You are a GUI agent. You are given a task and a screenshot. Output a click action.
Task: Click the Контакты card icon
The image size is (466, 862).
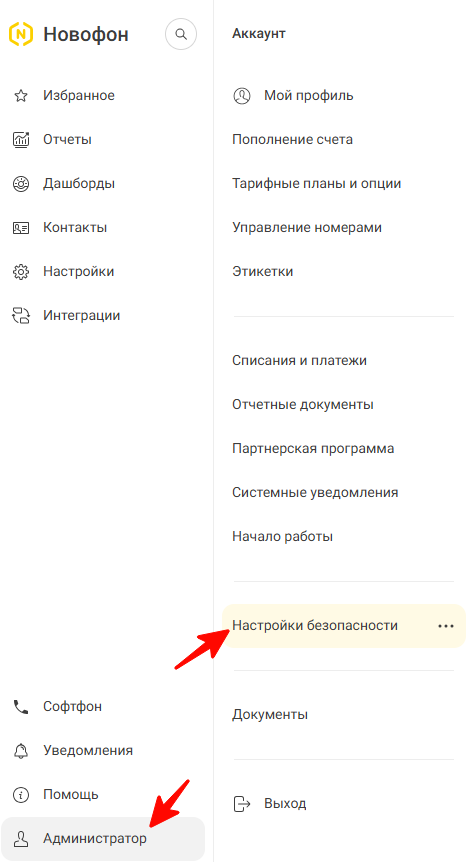pyautogui.click(x=21, y=228)
